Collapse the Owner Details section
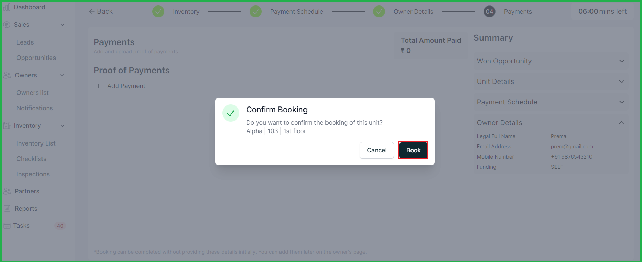Image resolution: width=644 pixels, height=264 pixels. pyautogui.click(x=622, y=123)
